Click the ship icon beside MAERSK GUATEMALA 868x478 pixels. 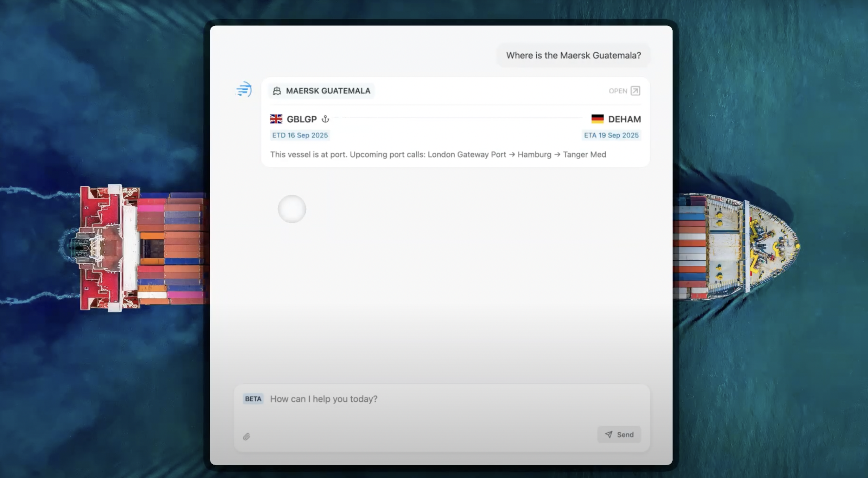[x=277, y=90]
